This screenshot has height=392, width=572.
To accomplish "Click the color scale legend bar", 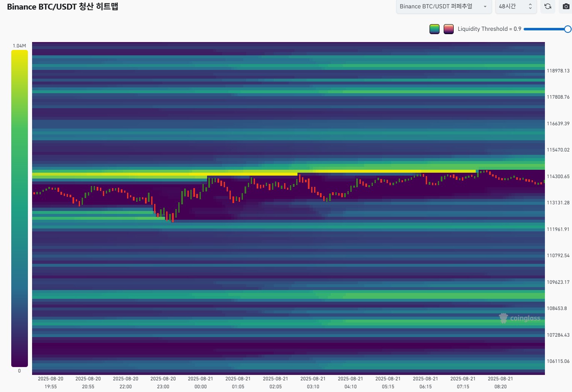I will point(20,208).
